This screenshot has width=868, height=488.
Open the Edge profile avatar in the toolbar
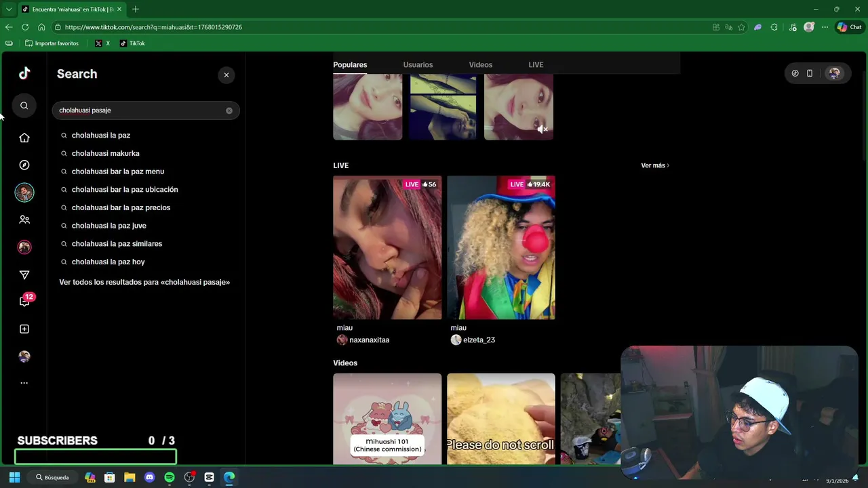[x=808, y=27]
